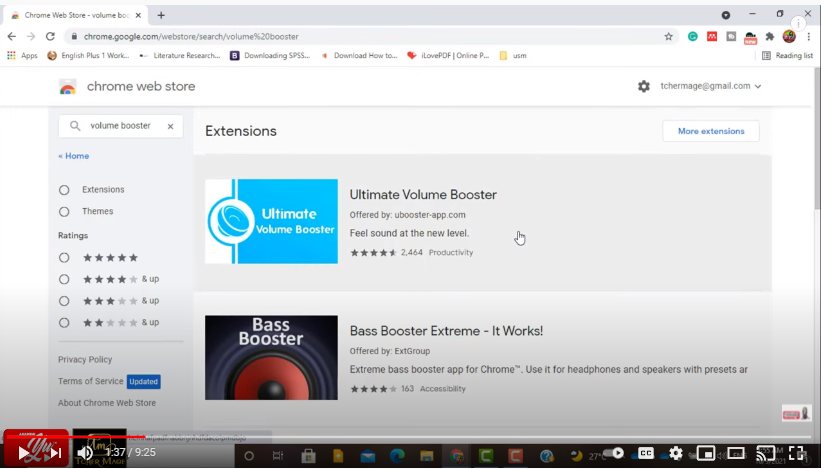The width and height of the screenshot is (821, 469).
Task: Play the video
Action: [24, 453]
